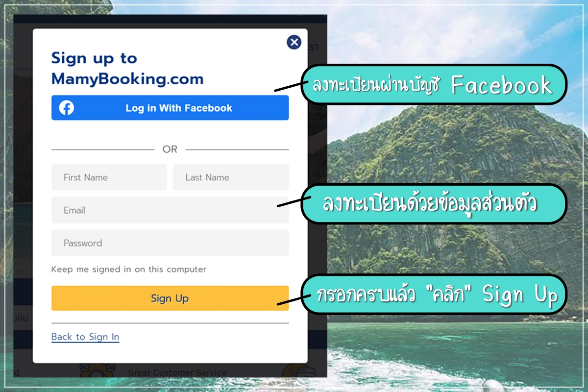The width and height of the screenshot is (588, 392).
Task: Focus the First Name field
Action: [x=109, y=177]
